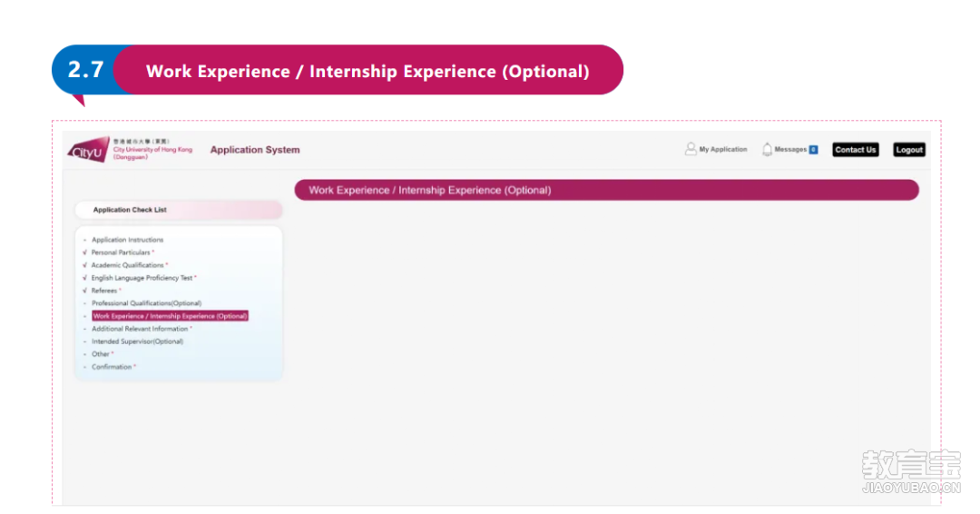Select Professional Qualifications (Optional) item
This screenshot has width=980, height=514.
tap(146, 303)
